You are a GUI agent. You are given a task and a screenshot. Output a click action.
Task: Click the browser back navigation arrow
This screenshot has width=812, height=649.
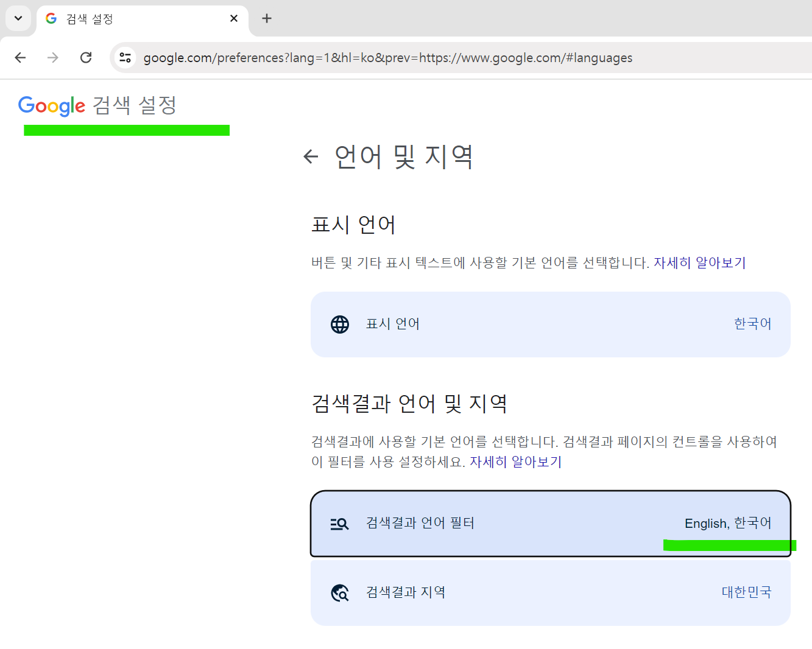[20, 57]
